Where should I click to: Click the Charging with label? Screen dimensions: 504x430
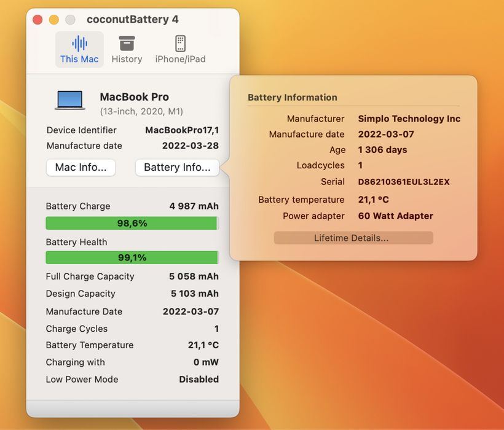[x=75, y=362]
